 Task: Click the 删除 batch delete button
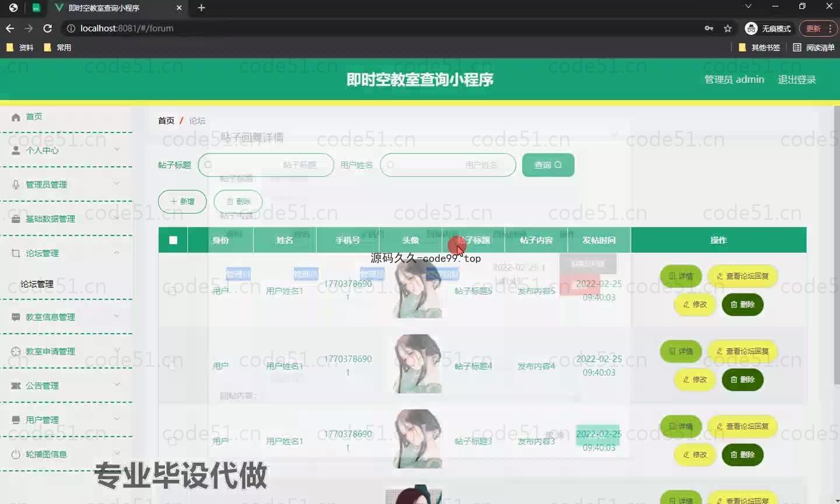pyautogui.click(x=238, y=201)
